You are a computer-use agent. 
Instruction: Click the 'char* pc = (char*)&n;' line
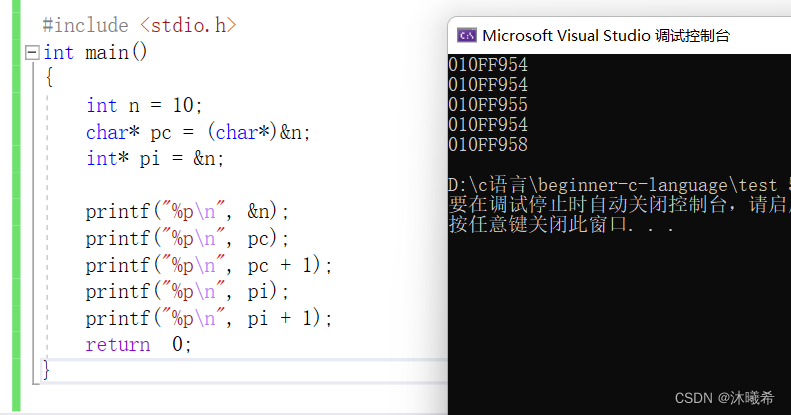[198, 132]
